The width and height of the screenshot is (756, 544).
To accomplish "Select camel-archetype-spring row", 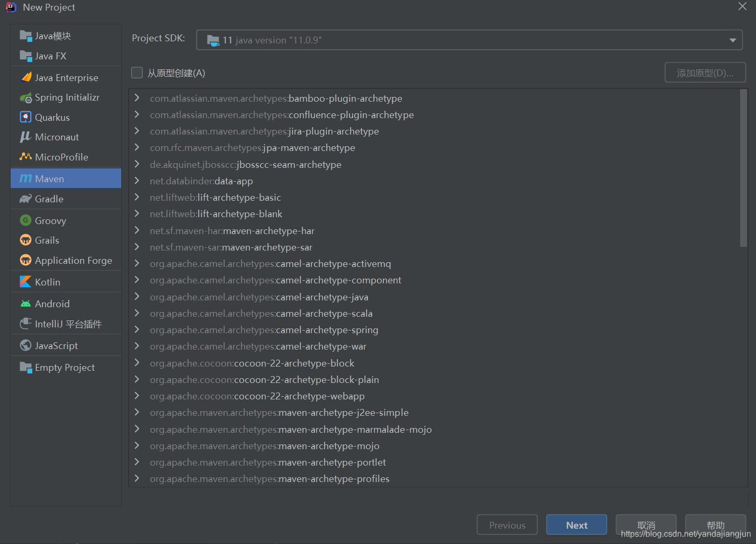I will tap(434, 329).
